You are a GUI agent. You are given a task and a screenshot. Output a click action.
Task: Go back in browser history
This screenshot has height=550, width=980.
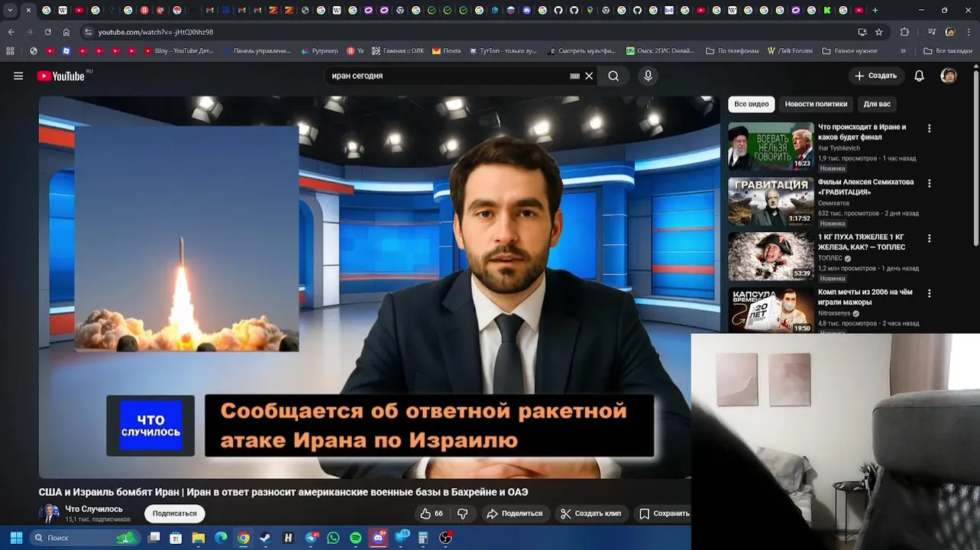(x=11, y=32)
